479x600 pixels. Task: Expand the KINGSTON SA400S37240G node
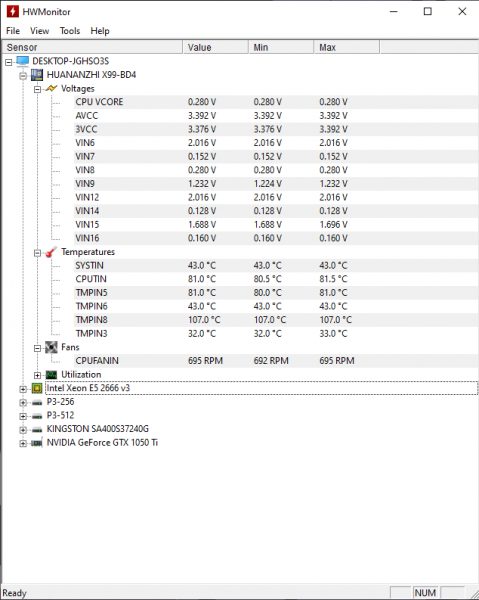coord(23,430)
